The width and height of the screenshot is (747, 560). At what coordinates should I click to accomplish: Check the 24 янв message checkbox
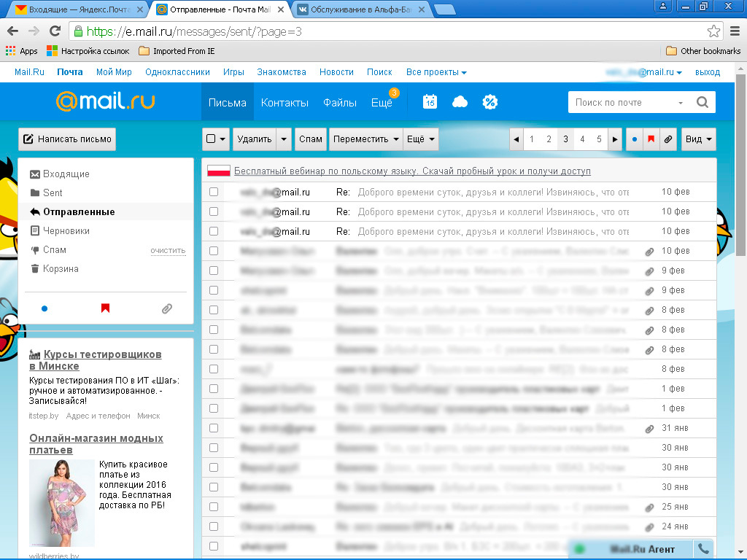(x=214, y=526)
